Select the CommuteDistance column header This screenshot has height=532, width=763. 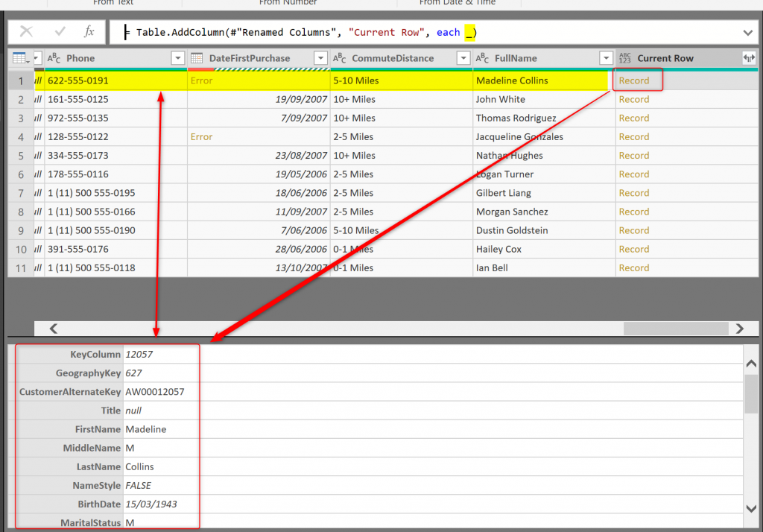(393, 58)
